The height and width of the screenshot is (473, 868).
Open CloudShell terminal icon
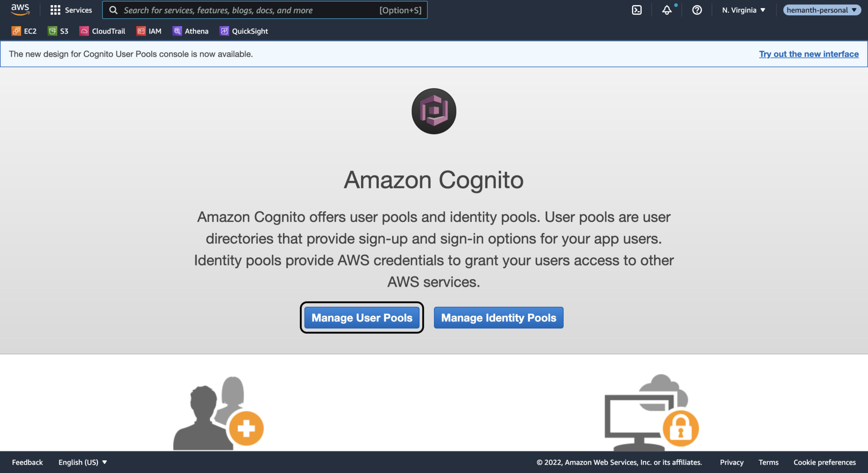tap(637, 10)
